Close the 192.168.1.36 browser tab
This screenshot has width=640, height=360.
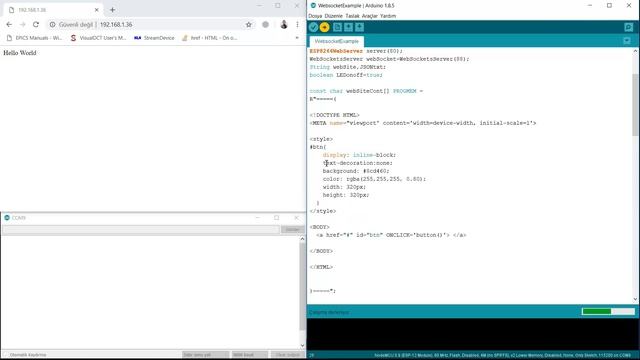[x=97, y=10]
